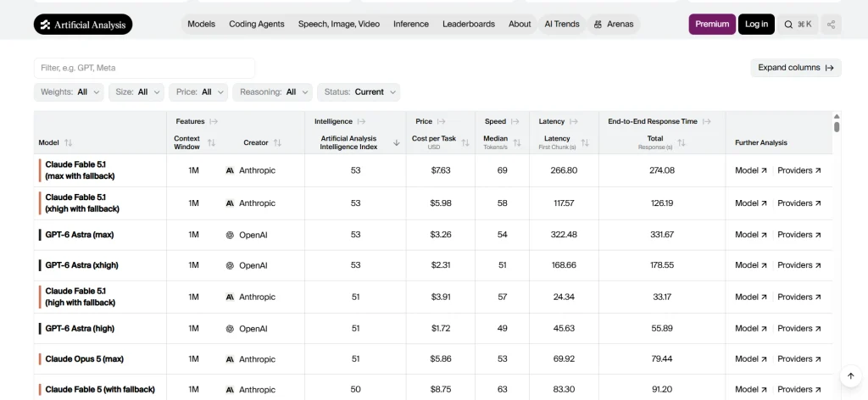
Task: Open Model link for Claude Fable 5.1 (xhigh with fallback)
Action: pos(751,203)
